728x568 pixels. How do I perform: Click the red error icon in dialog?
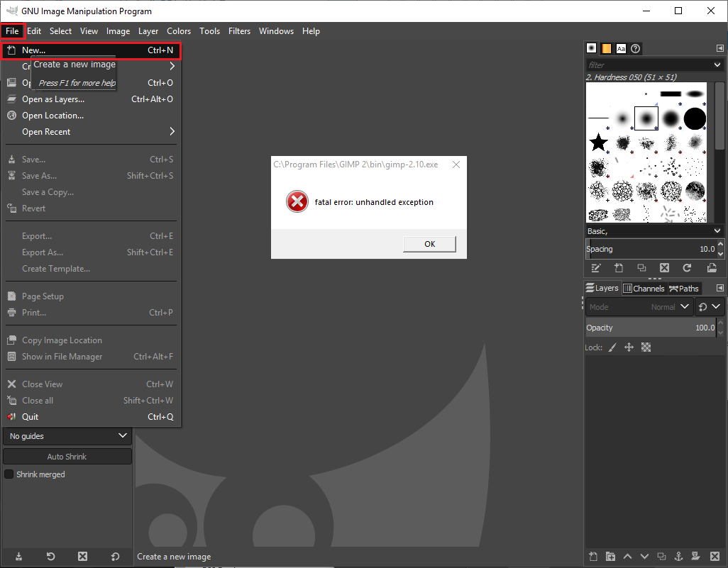[297, 202]
